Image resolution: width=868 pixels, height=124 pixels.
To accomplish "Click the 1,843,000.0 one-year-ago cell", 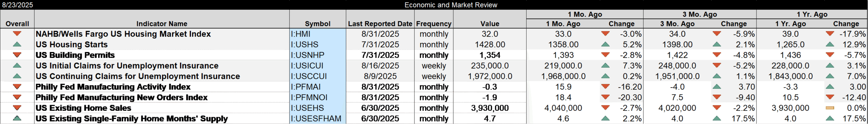I will pyautogui.click(x=790, y=76).
